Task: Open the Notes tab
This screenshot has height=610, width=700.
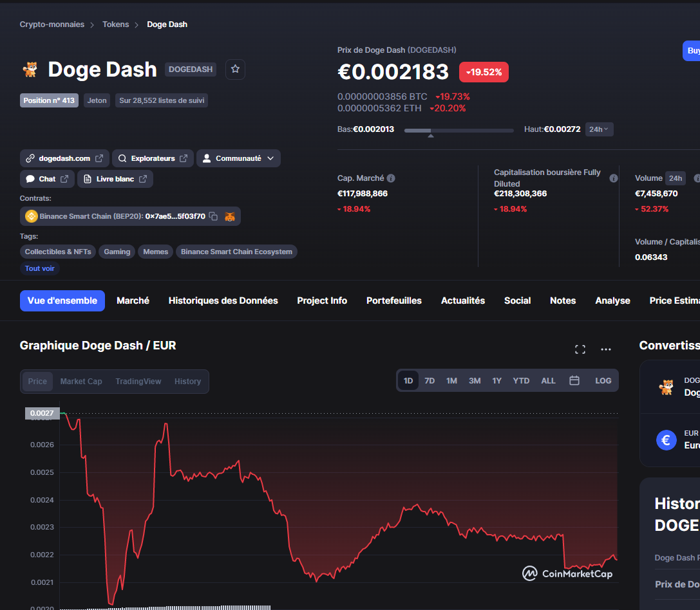Action: [x=563, y=300]
